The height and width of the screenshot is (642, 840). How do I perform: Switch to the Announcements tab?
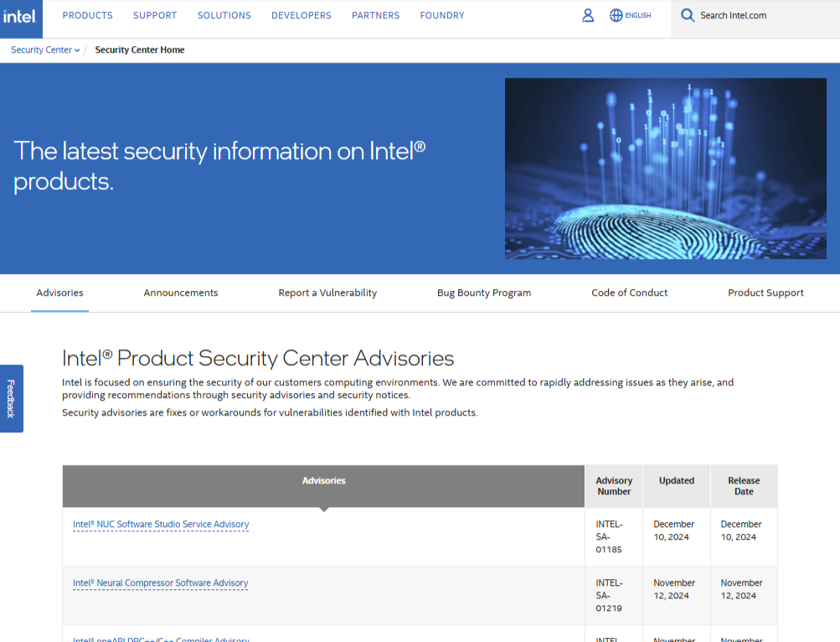tap(180, 293)
